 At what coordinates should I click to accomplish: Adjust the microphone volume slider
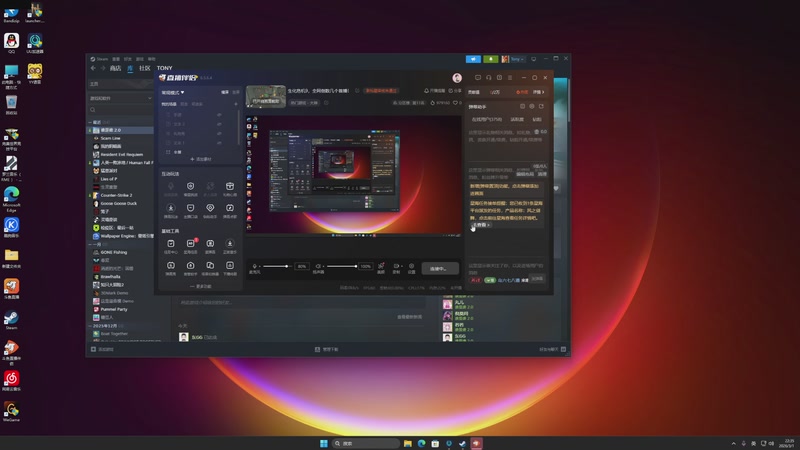point(276,266)
